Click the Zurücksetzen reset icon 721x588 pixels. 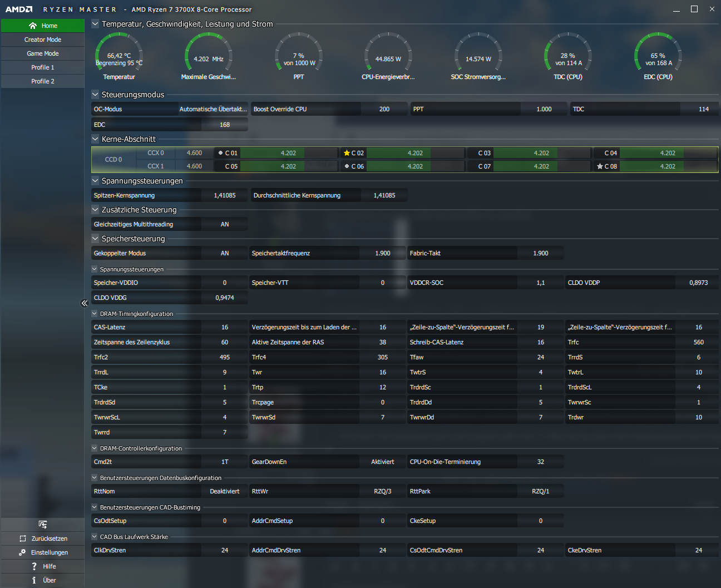pyautogui.click(x=23, y=538)
